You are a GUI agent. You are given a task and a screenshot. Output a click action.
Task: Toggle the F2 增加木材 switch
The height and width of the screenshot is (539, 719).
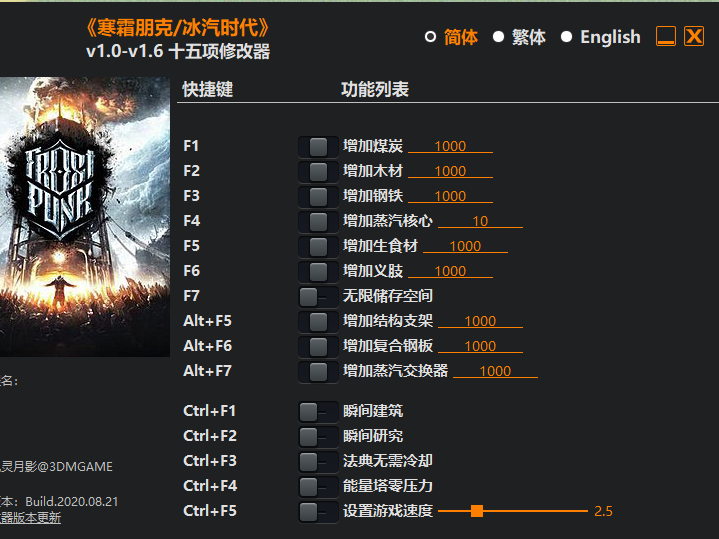318,172
